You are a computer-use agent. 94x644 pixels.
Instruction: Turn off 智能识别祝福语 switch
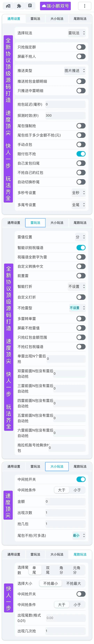point(81,248)
